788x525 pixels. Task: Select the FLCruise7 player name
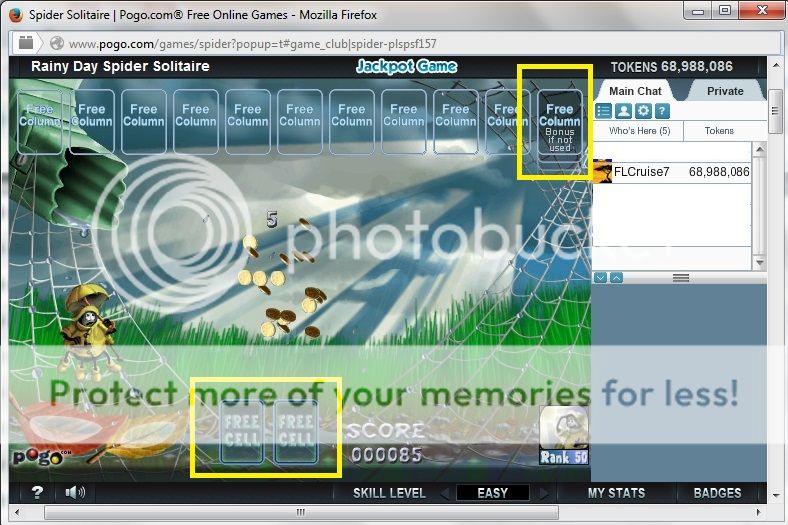641,172
